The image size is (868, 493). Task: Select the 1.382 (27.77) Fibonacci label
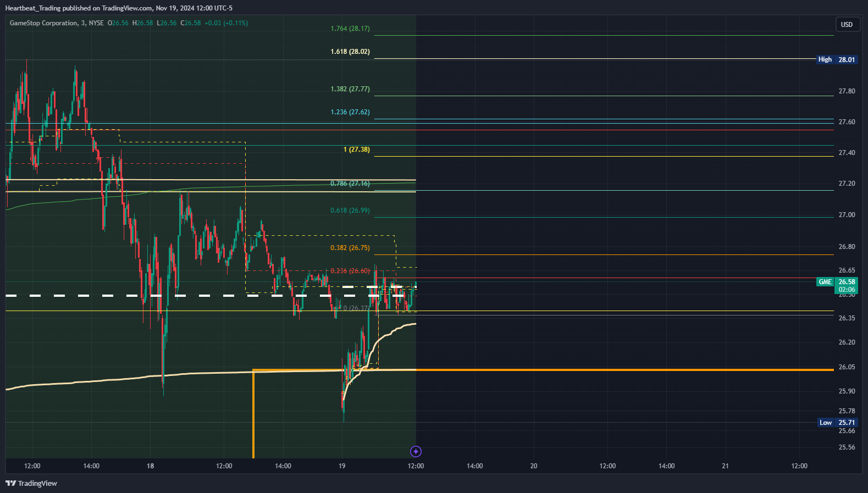coord(350,89)
